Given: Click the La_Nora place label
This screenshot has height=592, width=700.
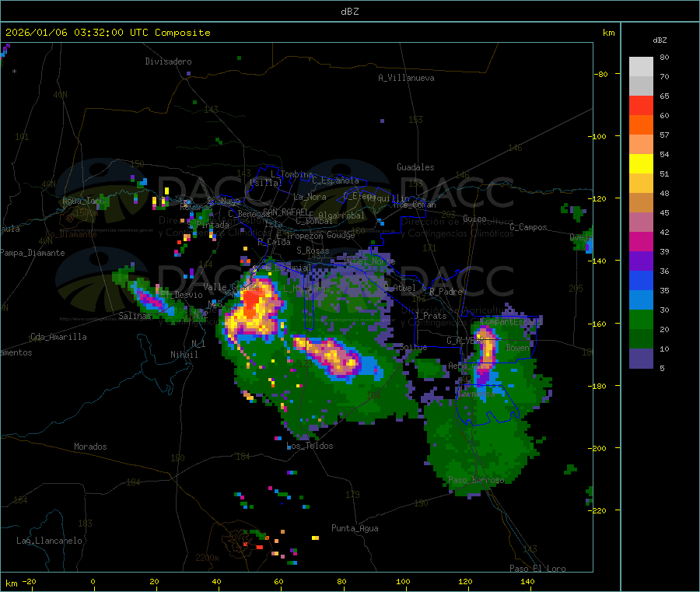Looking at the screenshot, I should pos(310,197).
